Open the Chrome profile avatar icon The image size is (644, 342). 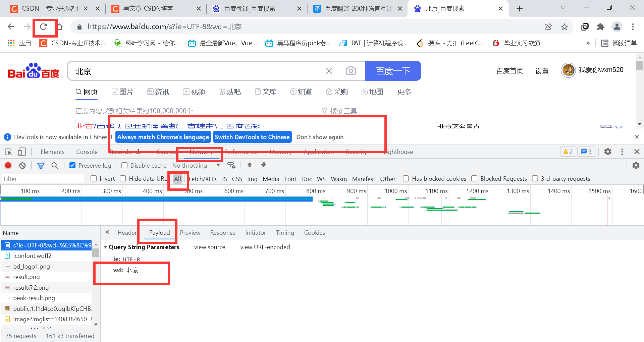(x=617, y=27)
